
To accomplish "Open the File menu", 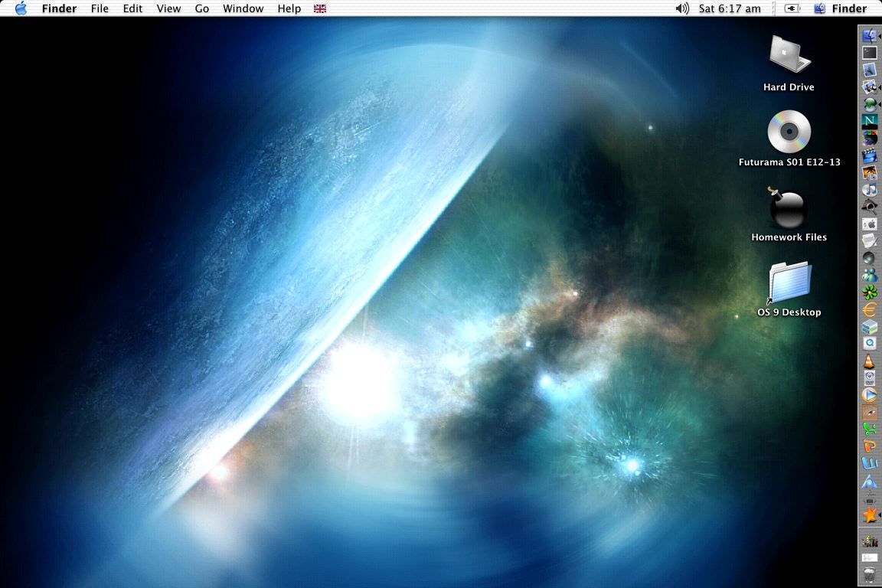I will (x=100, y=8).
